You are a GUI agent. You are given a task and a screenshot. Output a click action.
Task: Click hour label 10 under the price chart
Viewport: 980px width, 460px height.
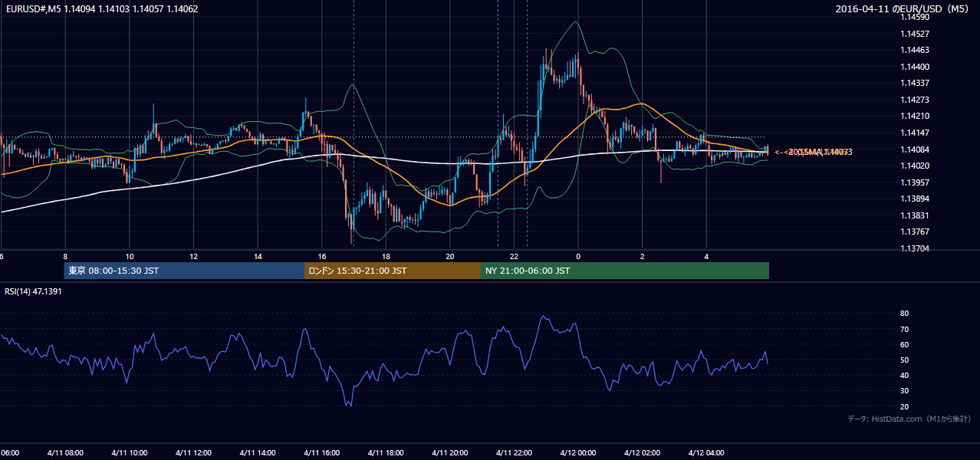[130, 257]
